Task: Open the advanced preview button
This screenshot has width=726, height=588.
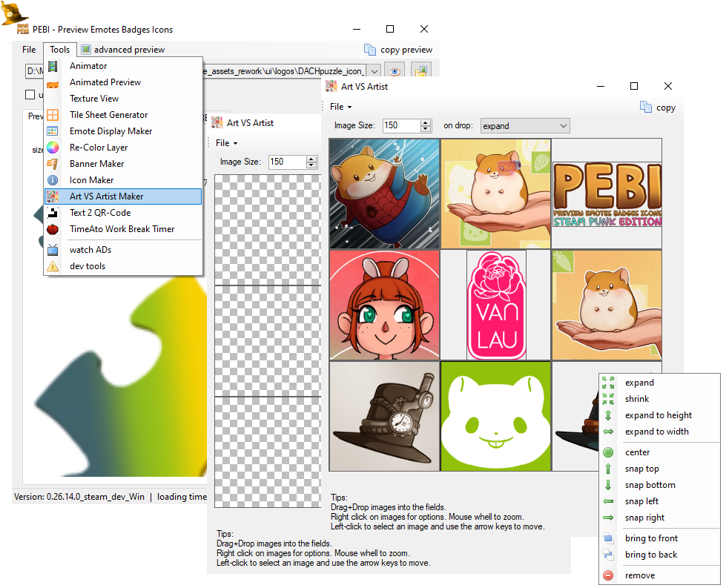Action: point(122,50)
